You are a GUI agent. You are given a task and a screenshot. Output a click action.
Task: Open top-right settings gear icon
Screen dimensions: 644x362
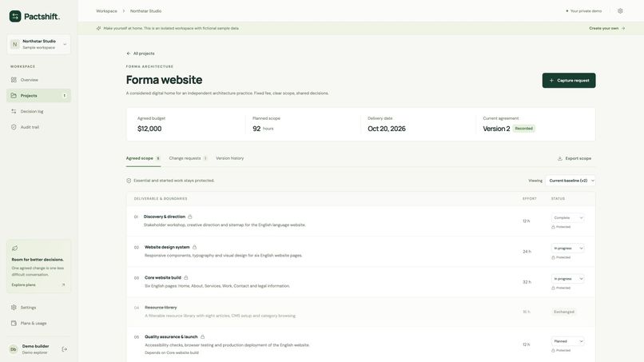point(620,11)
